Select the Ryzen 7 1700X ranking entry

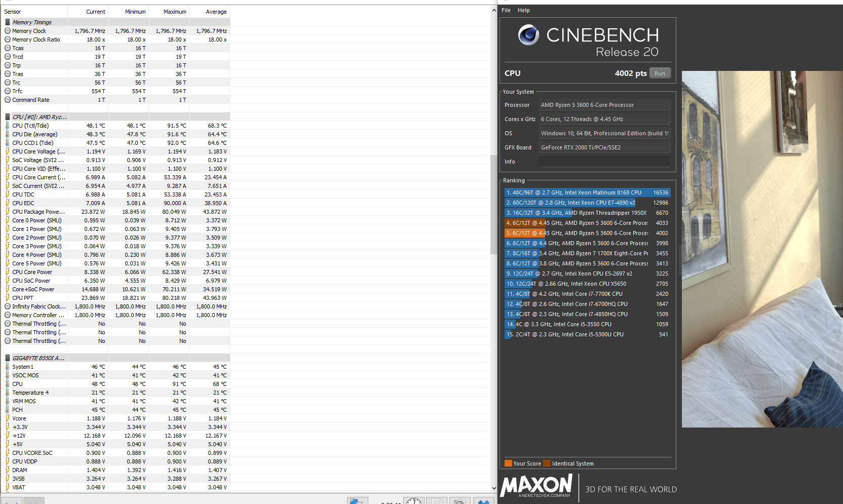tap(588, 253)
